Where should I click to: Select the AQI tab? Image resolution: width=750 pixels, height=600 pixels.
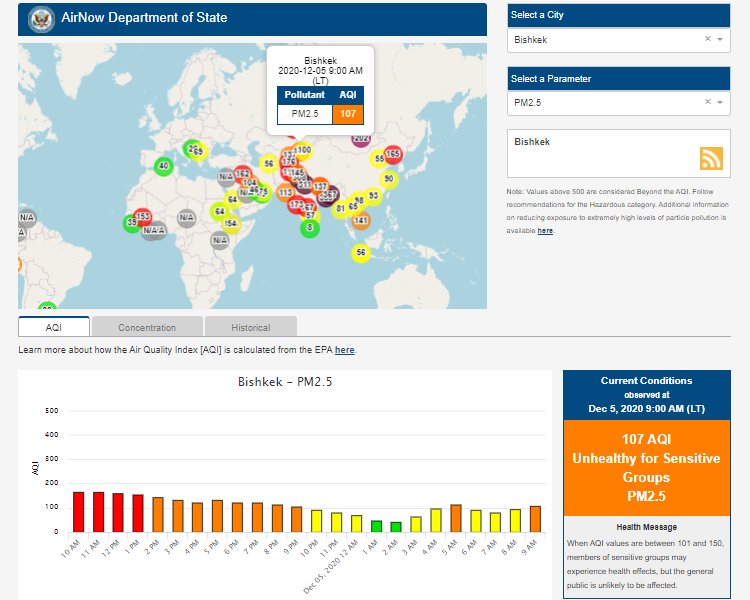point(54,327)
